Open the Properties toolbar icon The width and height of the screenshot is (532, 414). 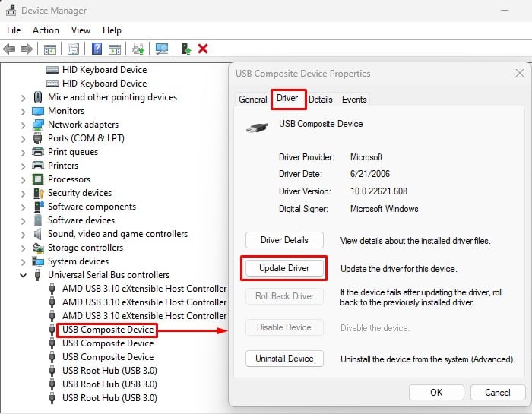73,49
